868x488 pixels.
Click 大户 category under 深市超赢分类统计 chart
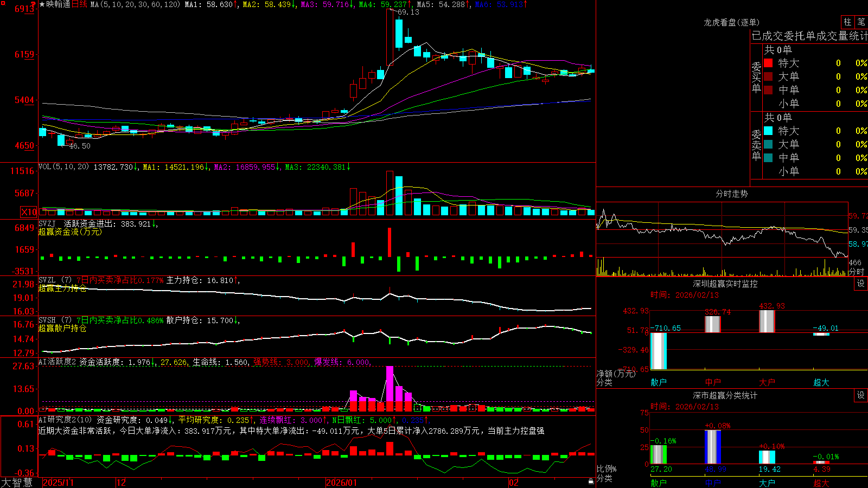pos(767,483)
